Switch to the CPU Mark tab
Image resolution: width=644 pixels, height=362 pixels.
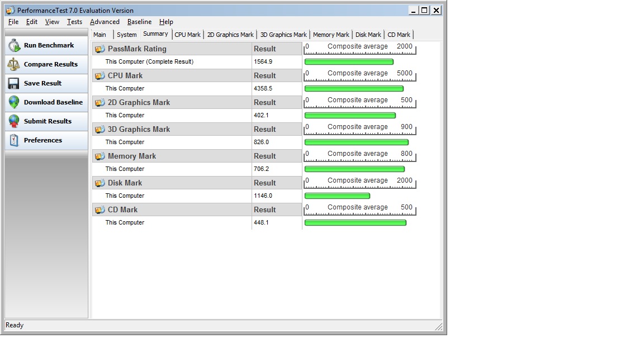coord(188,35)
